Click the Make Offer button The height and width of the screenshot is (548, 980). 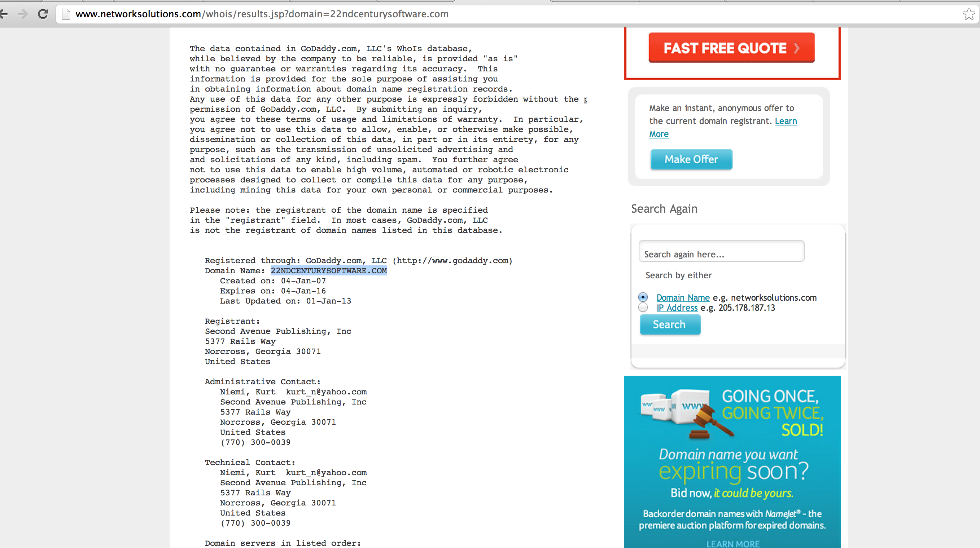[x=691, y=159]
